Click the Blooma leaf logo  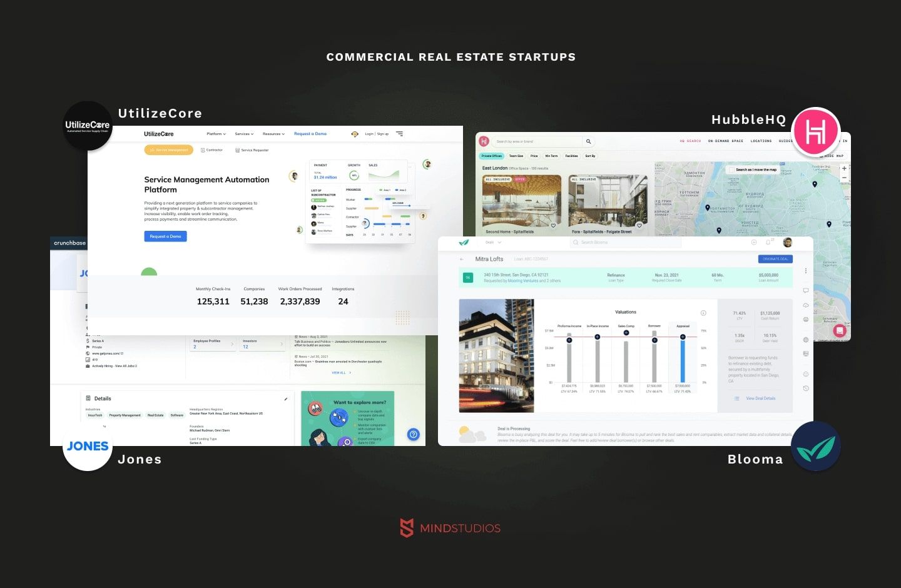coord(464,243)
